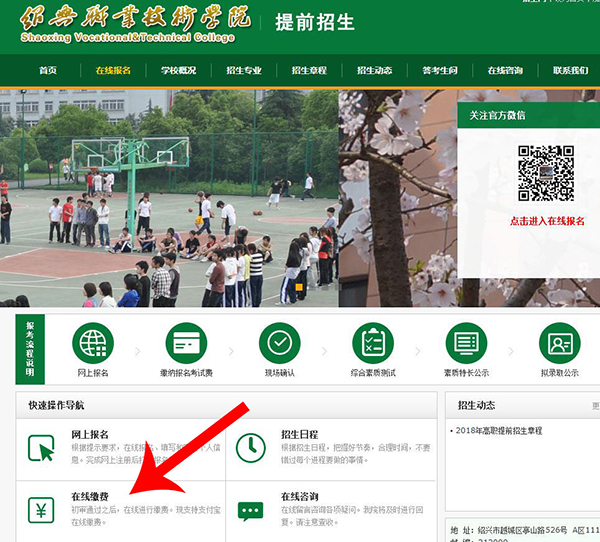Click the chat bubble icon beside 在线咨询
Screen dimensions: 600x542
point(251,511)
